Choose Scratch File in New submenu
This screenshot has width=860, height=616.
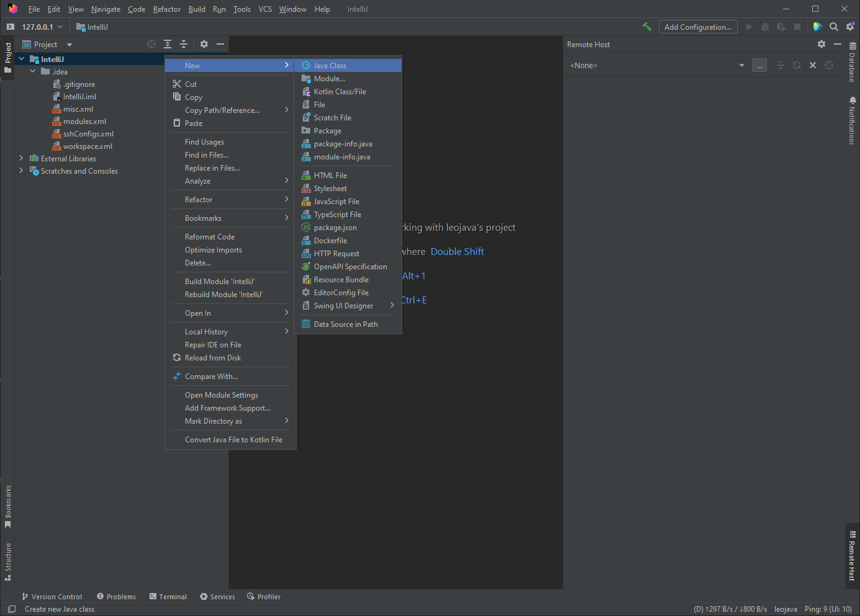click(x=348, y=117)
